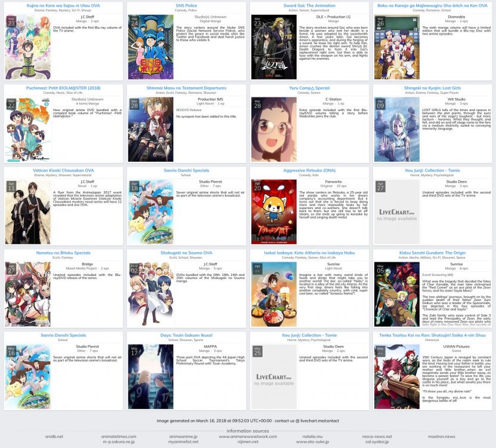Open Shinmai Maou no Testament Departures title
The width and height of the screenshot is (496, 448).
[x=186, y=88]
